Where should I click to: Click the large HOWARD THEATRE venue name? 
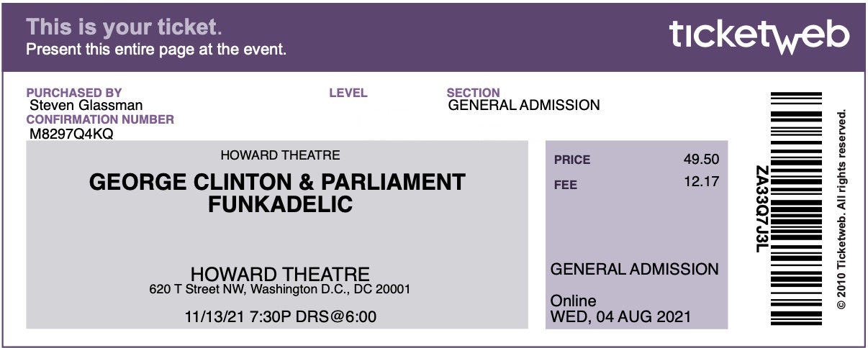280,274
